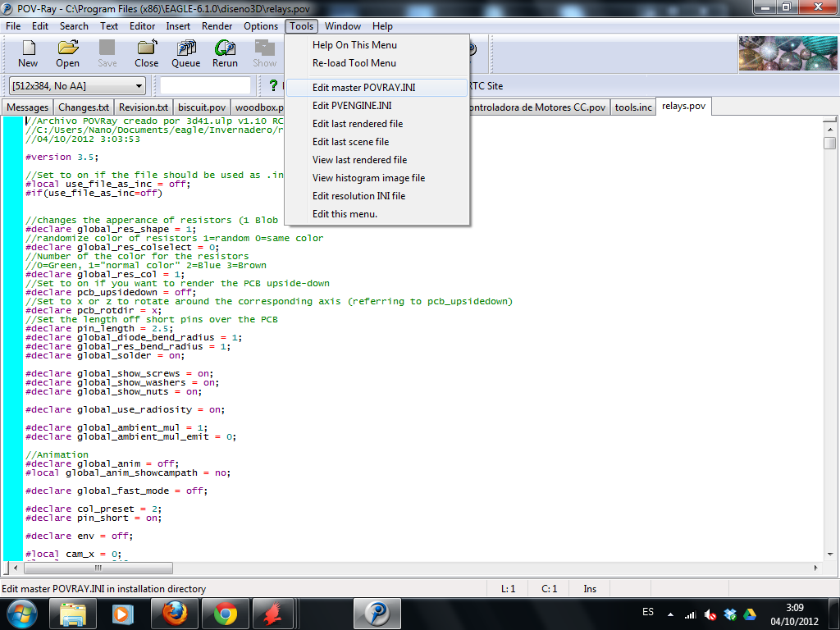Open the Render menu
Image resolution: width=840 pixels, height=630 pixels.
217,25
